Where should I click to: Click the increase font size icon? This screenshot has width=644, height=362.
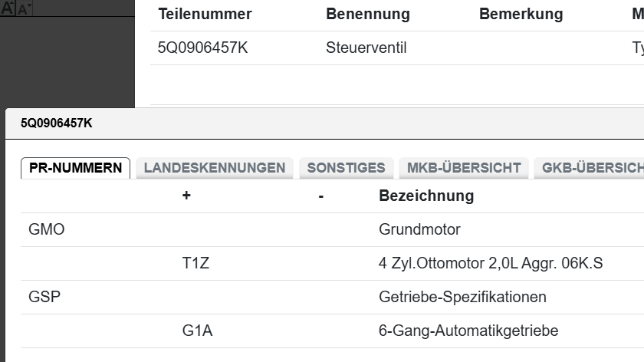7,8
